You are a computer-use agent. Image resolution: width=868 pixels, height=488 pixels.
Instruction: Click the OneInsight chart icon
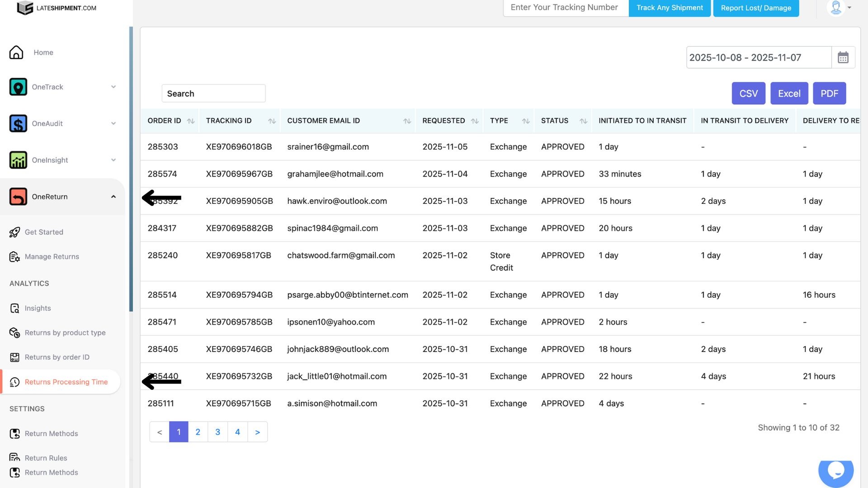pyautogui.click(x=18, y=160)
